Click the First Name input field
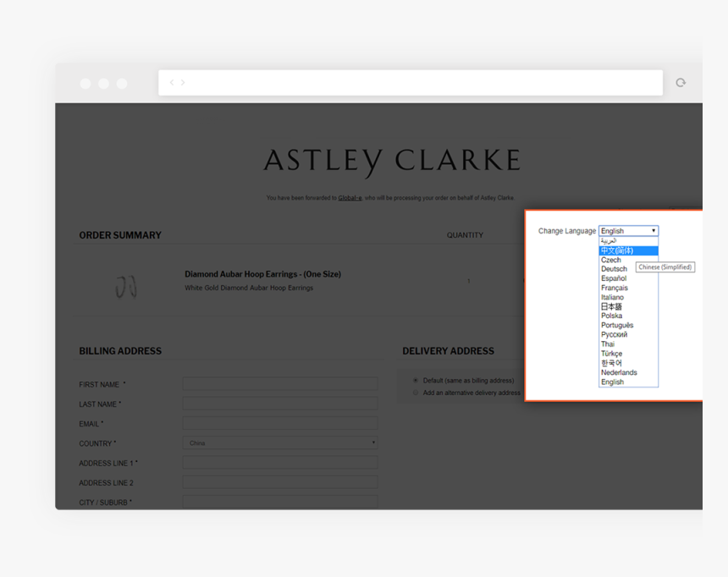The height and width of the screenshot is (577, 728). [x=280, y=384]
